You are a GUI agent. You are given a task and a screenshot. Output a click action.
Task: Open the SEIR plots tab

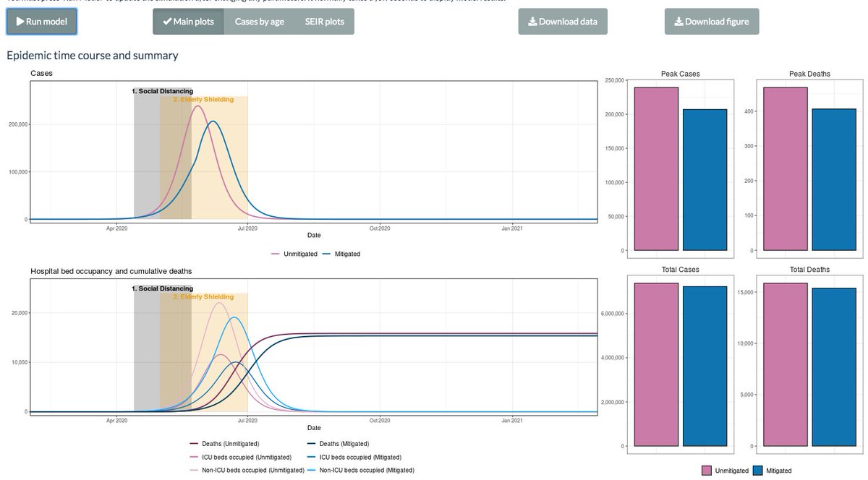pyautogui.click(x=324, y=22)
